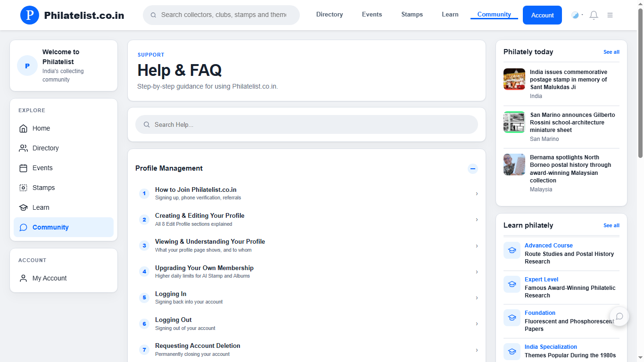This screenshot has height=362, width=644.
Task: Select Logging In help topic title
Action: pos(171,294)
